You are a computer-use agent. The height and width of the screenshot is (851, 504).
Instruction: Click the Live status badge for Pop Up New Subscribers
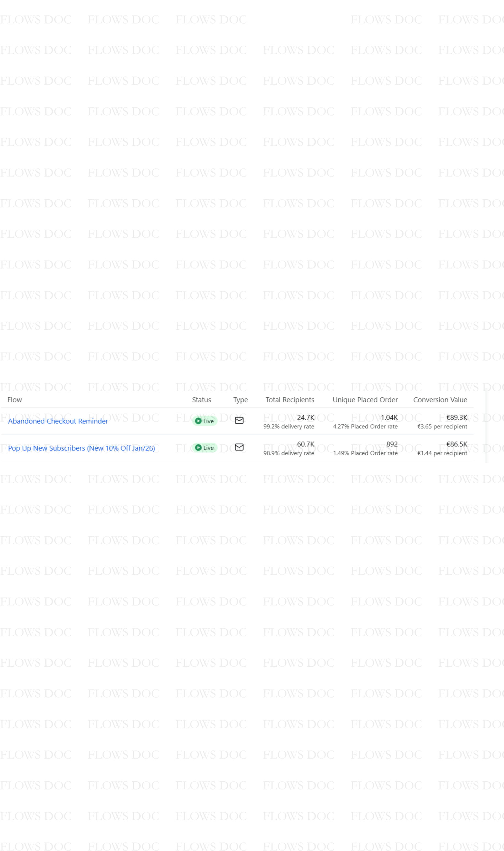pyautogui.click(x=204, y=448)
